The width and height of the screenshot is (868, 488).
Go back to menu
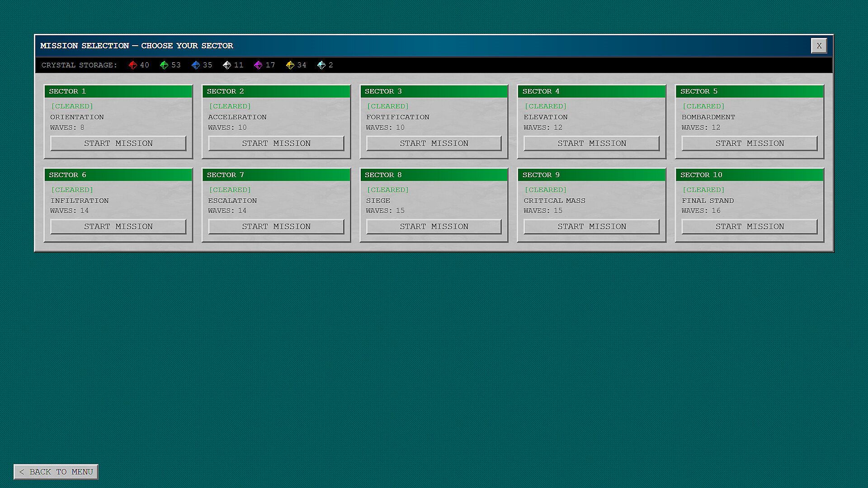pyautogui.click(x=56, y=472)
